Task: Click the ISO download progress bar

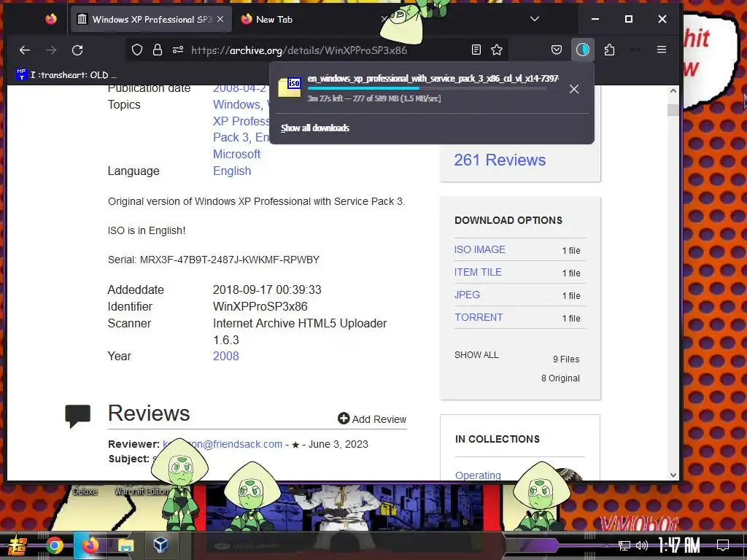Action: (427, 88)
